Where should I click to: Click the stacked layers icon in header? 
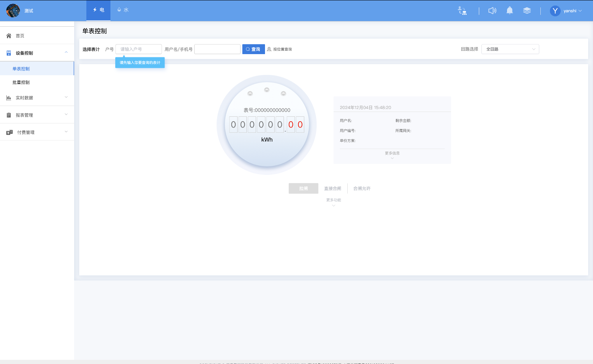pos(527,11)
